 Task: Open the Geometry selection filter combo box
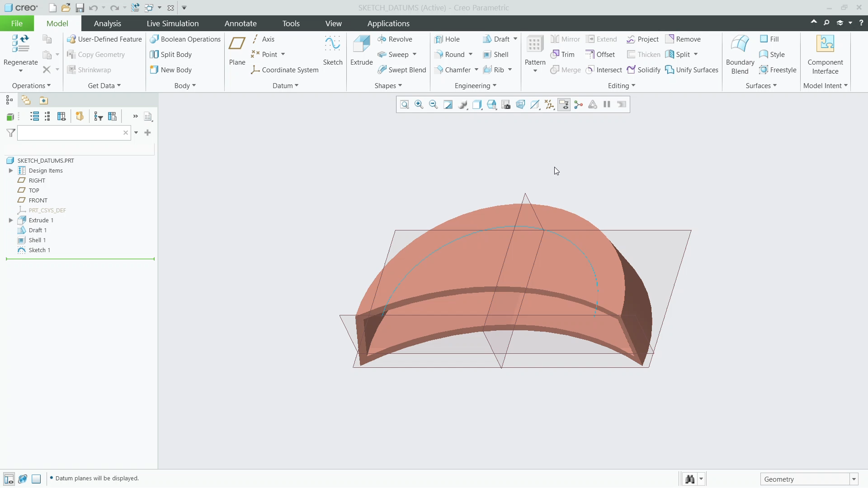click(809, 479)
